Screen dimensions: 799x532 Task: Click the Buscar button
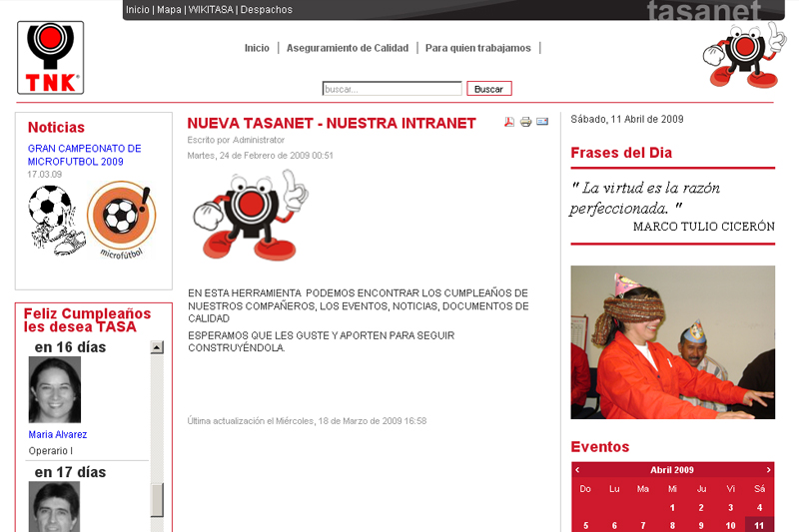click(x=489, y=89)
